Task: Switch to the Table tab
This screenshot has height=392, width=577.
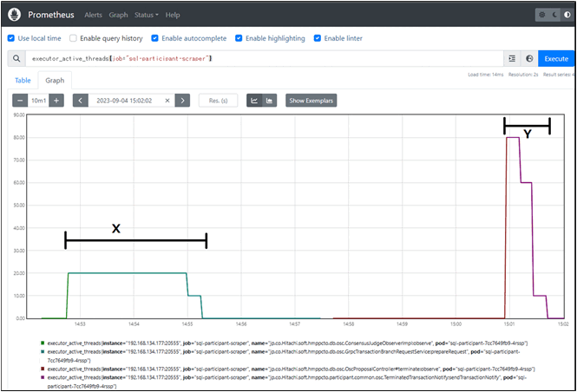Action: tap(23, 79)
